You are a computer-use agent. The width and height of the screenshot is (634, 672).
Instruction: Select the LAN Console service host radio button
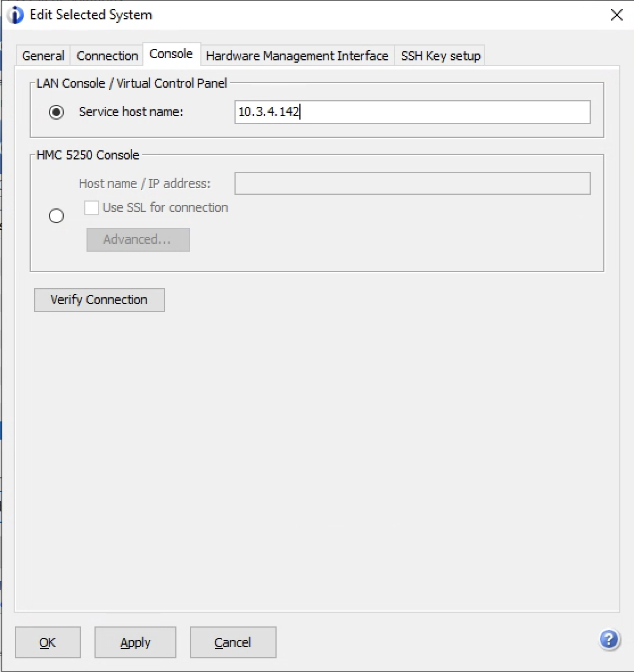point(56,112)
